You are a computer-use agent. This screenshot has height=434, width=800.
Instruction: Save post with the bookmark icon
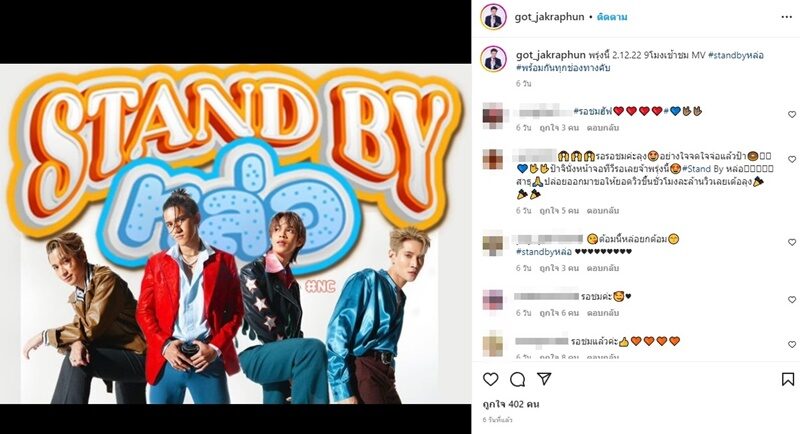[788, 379]
